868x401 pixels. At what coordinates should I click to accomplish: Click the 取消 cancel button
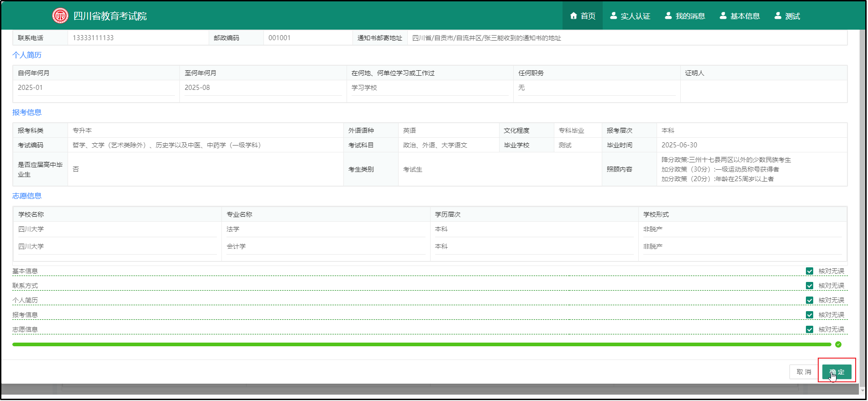[x=804, y=372]
